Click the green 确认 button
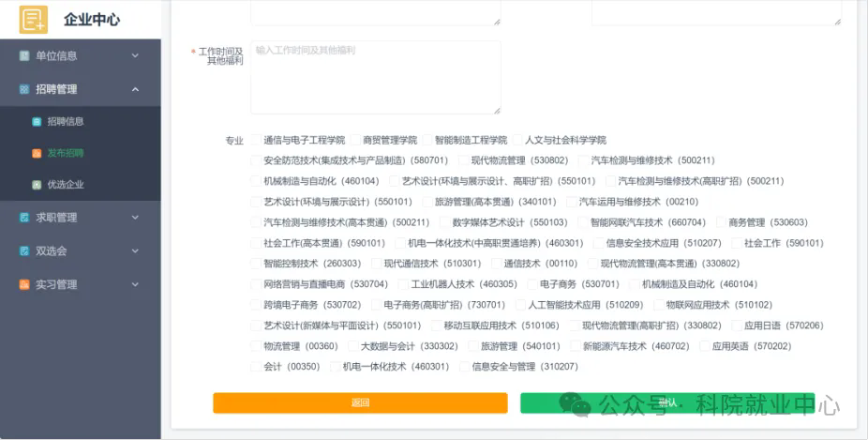Screen dimensions: 868x440 coord(667,402)
